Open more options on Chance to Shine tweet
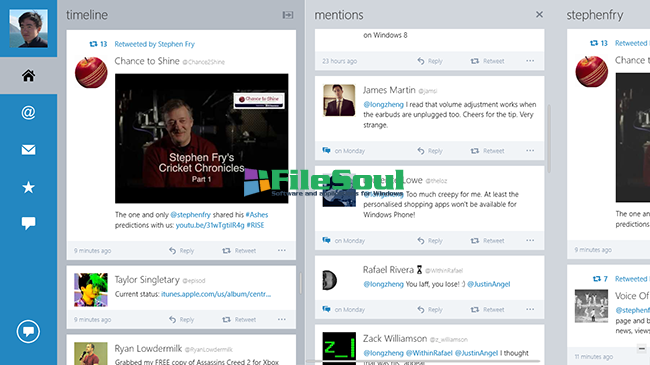This screenshot has width=650, height=365. click(x=282, y=250)
